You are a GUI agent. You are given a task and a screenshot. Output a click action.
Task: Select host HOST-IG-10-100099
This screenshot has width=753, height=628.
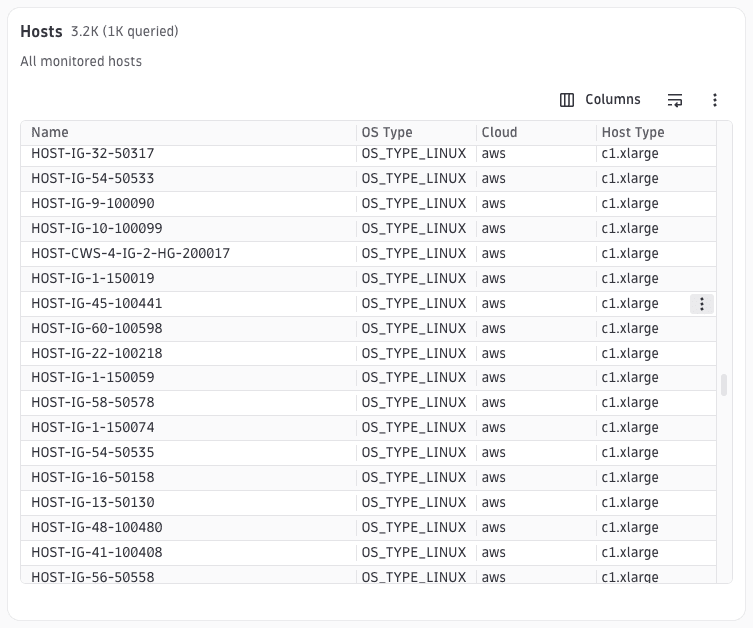point(97,229)
